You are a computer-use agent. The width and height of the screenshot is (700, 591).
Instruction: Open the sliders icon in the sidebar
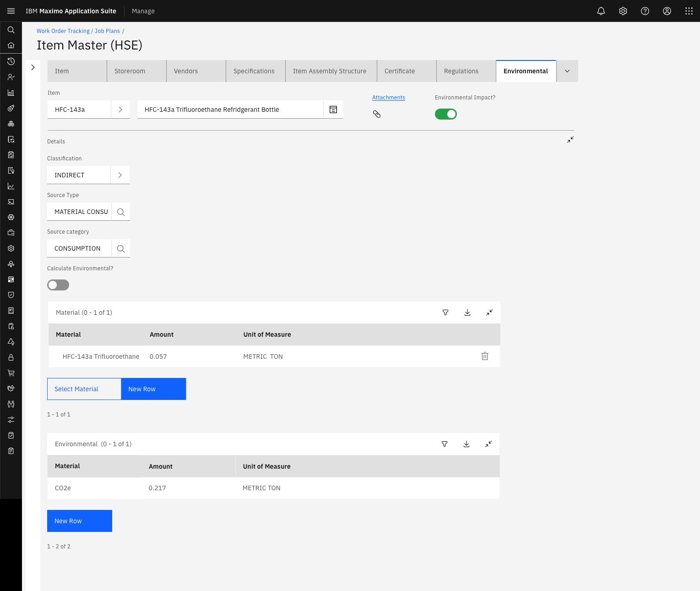pos(11,420)
